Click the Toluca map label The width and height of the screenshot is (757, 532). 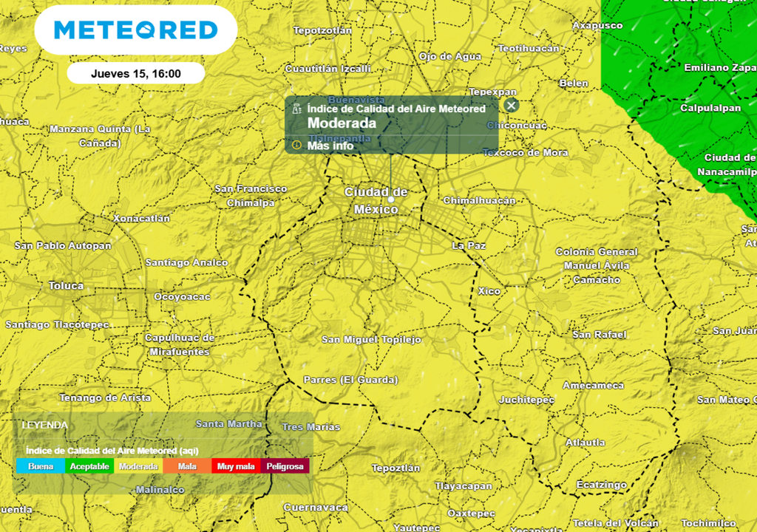66,286
